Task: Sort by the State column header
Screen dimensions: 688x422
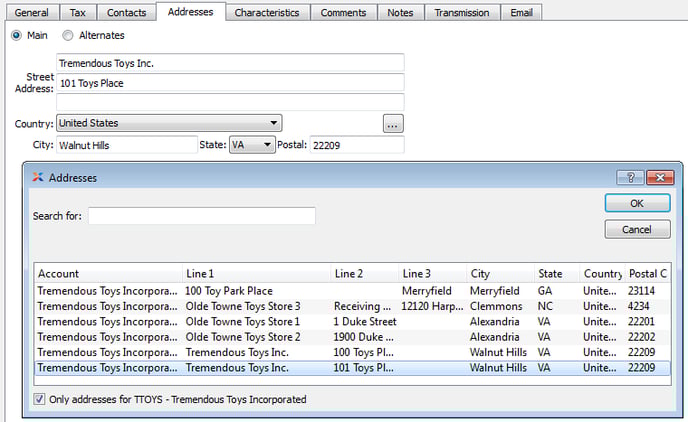Action: click(x=557, y=273)
